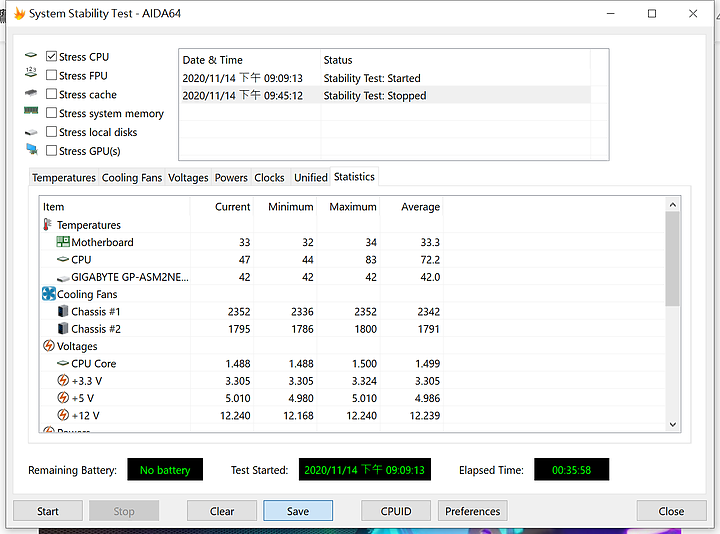
Task: Click the +5 V lightning icon
Action: pos(63,398)
